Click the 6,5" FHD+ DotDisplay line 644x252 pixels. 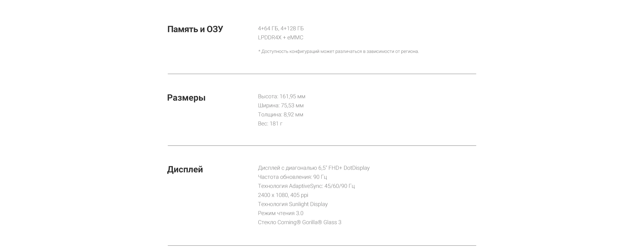314,168
